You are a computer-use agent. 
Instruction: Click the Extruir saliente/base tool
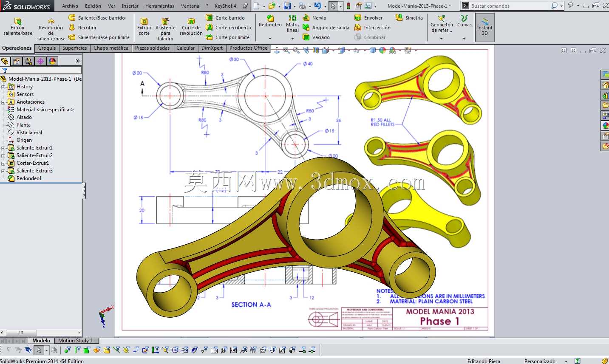point(17,27)
